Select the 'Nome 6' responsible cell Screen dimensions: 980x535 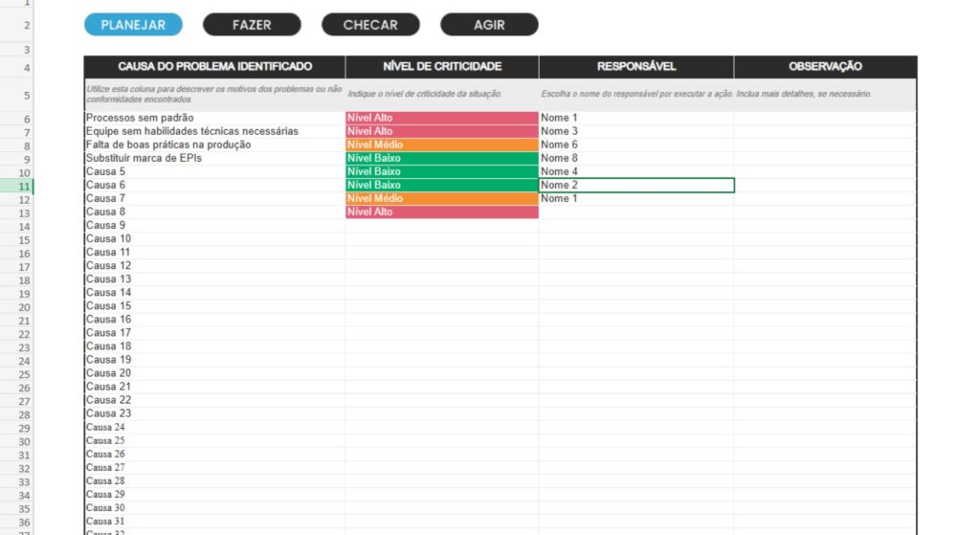pyautogui.click(x=635, y=145)
